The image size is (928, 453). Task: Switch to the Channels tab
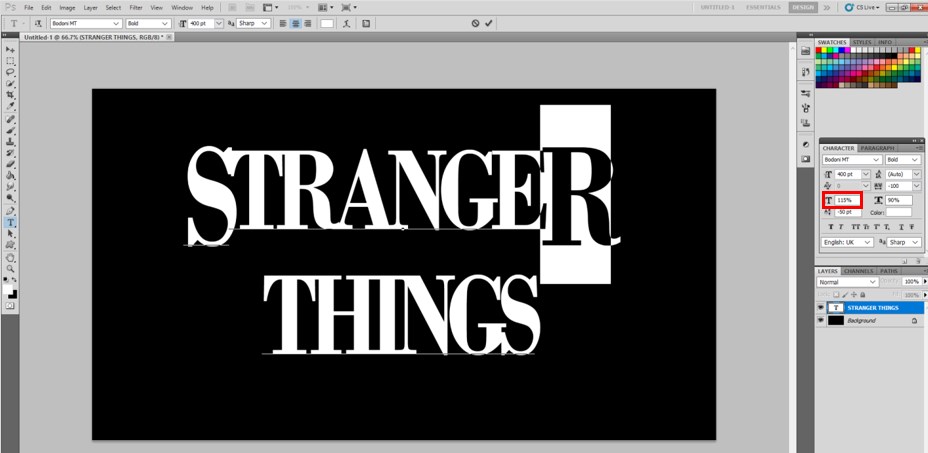tap(858, 271)
